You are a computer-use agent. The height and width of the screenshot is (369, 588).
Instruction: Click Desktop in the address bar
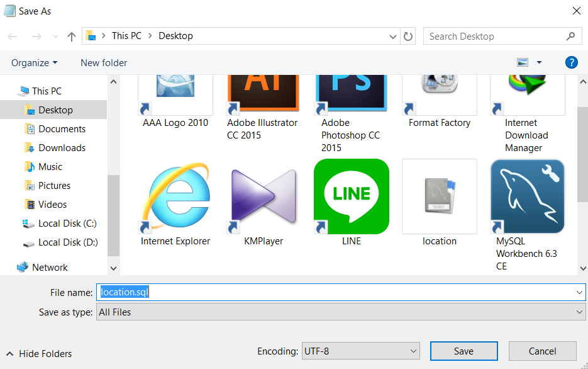[175, 36]
